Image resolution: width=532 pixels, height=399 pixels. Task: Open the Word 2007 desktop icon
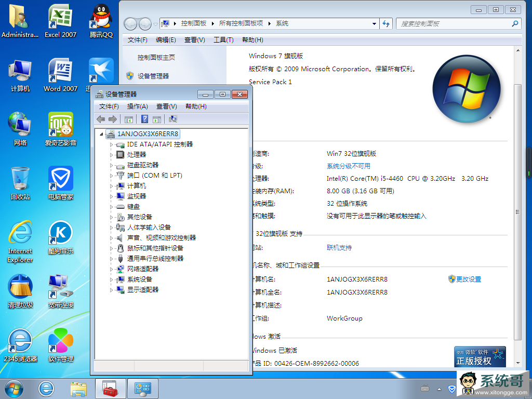click(60, 75)
